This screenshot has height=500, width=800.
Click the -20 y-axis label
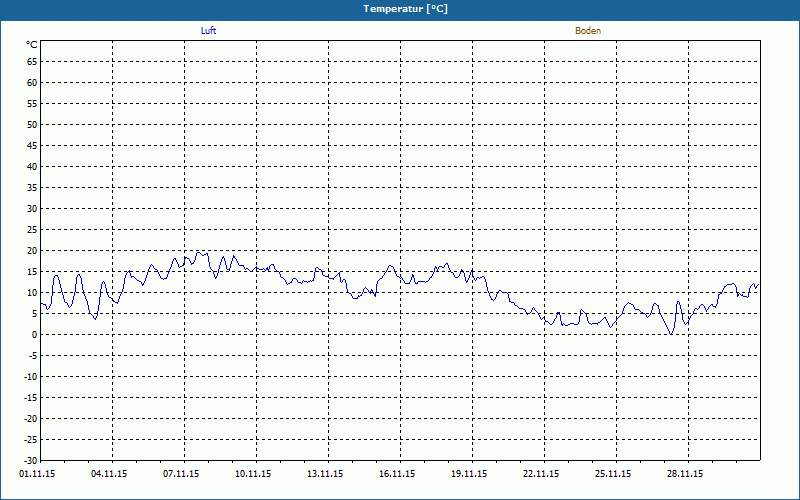31,418
